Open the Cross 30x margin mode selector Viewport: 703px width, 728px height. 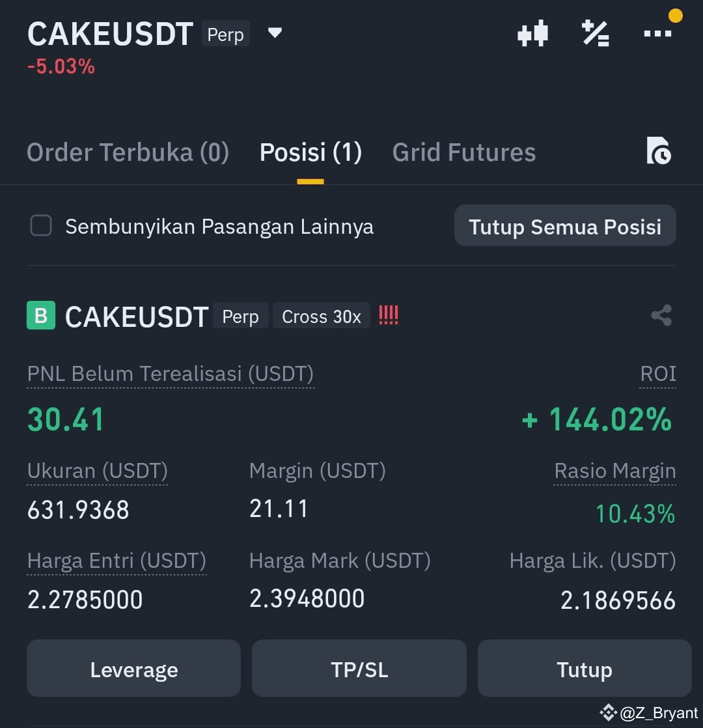322,316
